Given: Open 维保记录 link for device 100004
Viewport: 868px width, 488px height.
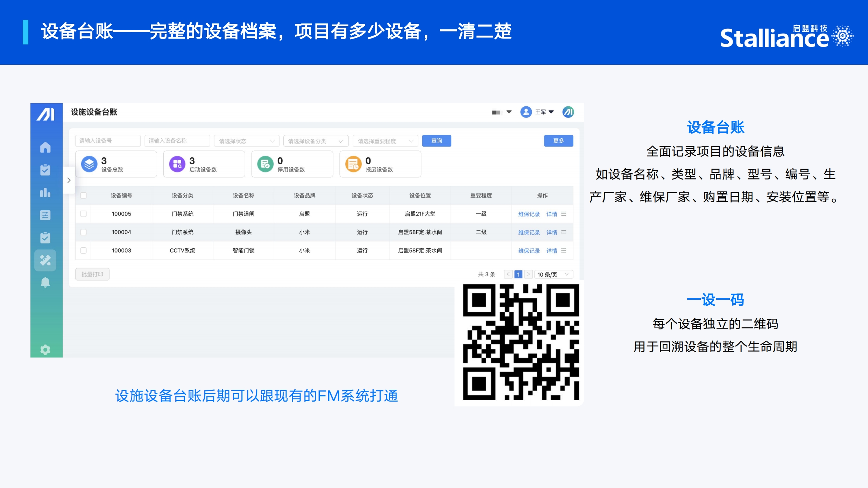Looking at the screenshot, I should pyautogui.click(x=529, y=232).
